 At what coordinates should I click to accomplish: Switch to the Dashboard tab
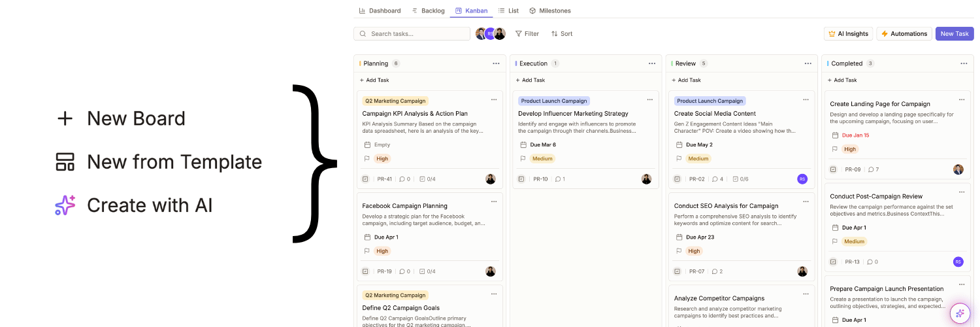point(380,10)
